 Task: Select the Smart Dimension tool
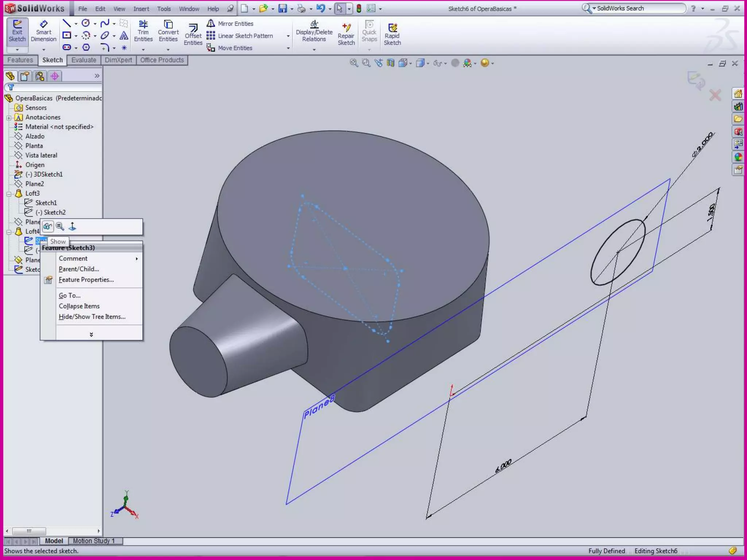pyautogui.click(x=43, y=32)
